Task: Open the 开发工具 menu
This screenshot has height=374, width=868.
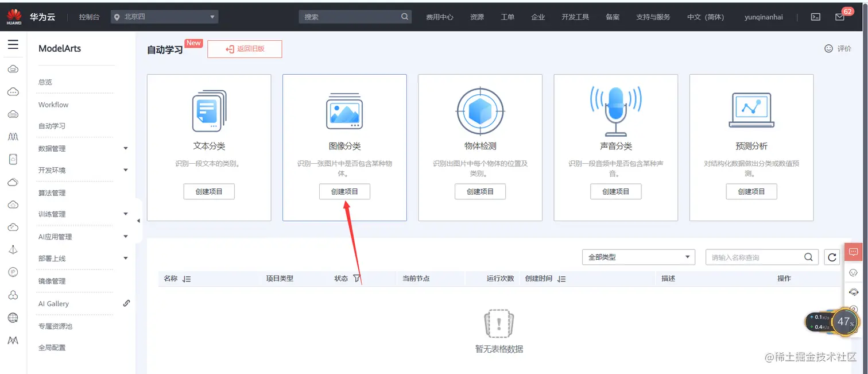Action: pyautogui.click(x=575, y=17)
